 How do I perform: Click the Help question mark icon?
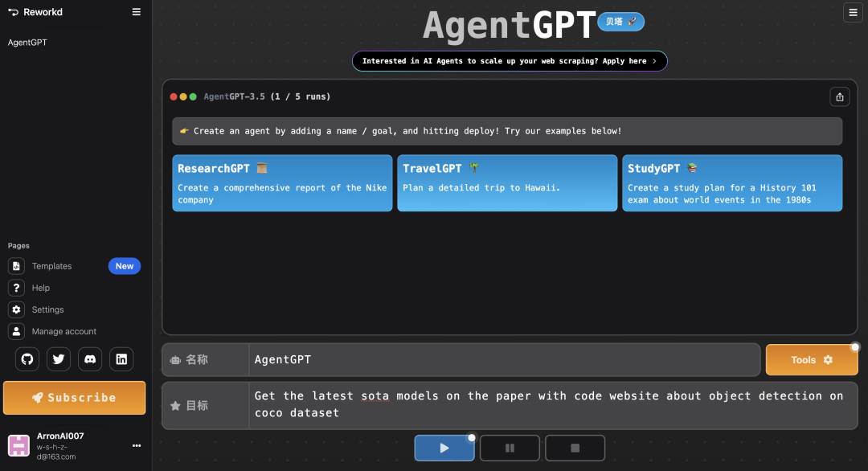(x=16, y=288)
